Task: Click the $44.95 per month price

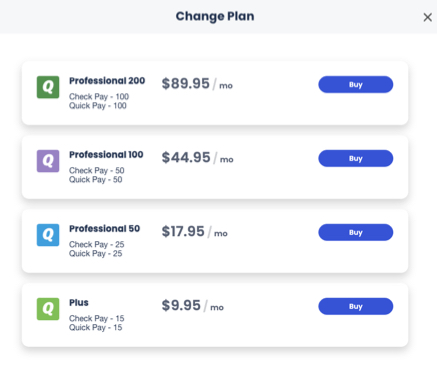Action: [x=198, y=158]
